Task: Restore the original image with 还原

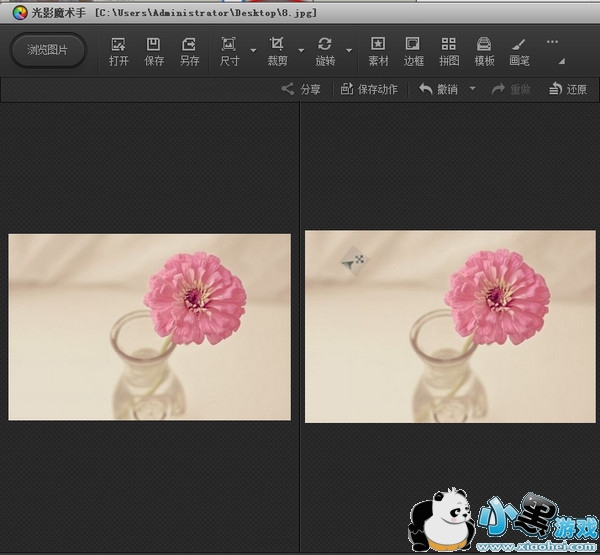Action: click(568, 89)
